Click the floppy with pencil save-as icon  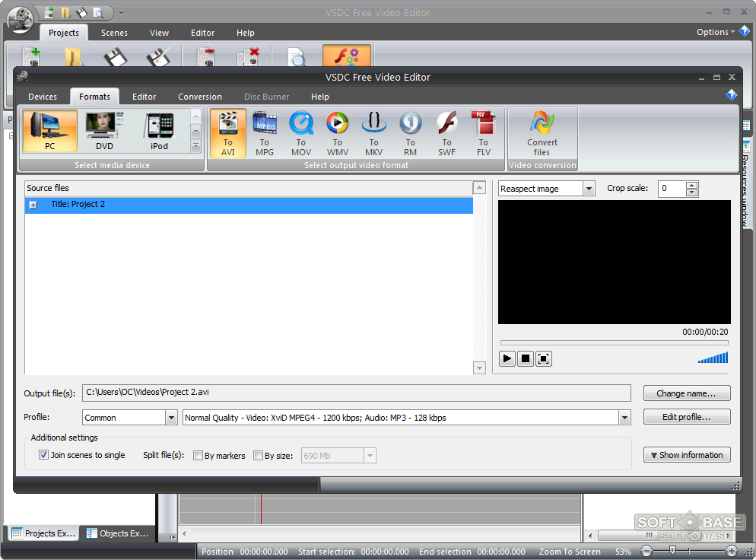pyautogui.click(x=158, y=56)
